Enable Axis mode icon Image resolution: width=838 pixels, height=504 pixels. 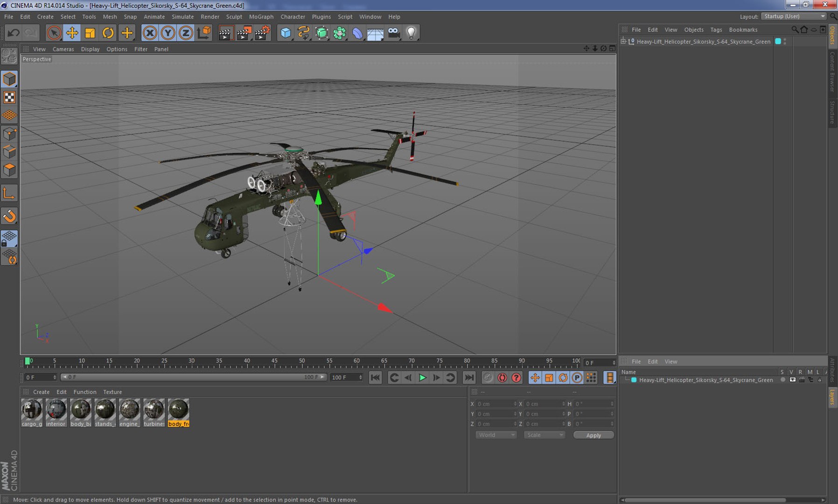coord(9,193)
